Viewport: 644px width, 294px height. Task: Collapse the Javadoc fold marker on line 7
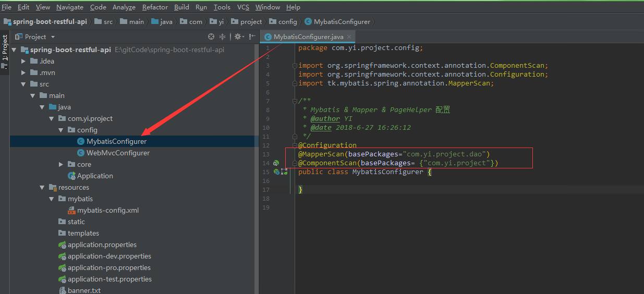295,101
